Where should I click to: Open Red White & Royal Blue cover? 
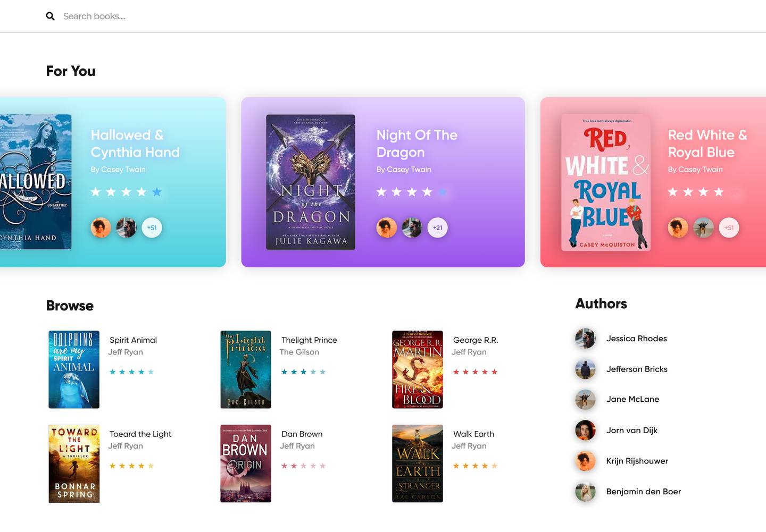[x=606, y=182]
